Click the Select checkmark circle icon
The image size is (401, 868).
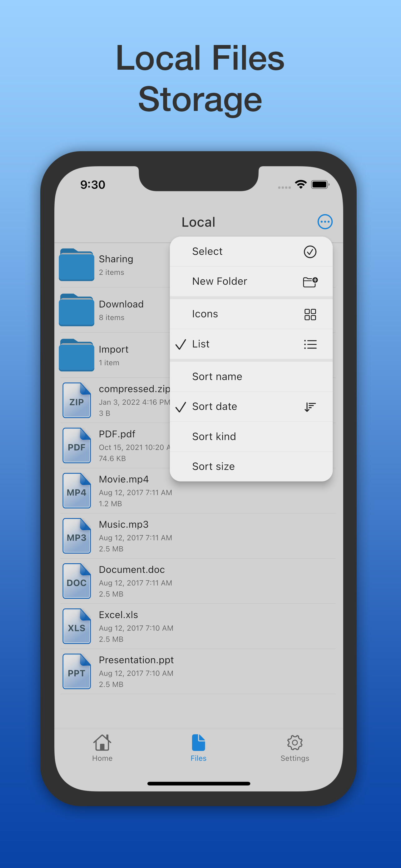pos(310,252)
